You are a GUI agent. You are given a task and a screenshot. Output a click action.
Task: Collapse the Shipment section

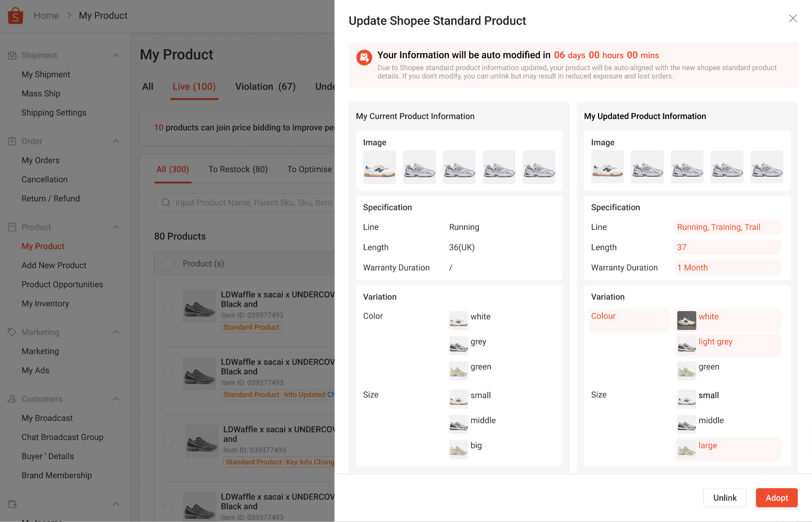[116, 55]
